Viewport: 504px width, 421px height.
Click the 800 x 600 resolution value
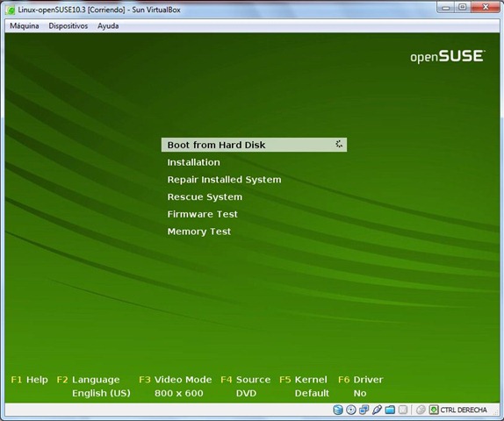point(179,394)
